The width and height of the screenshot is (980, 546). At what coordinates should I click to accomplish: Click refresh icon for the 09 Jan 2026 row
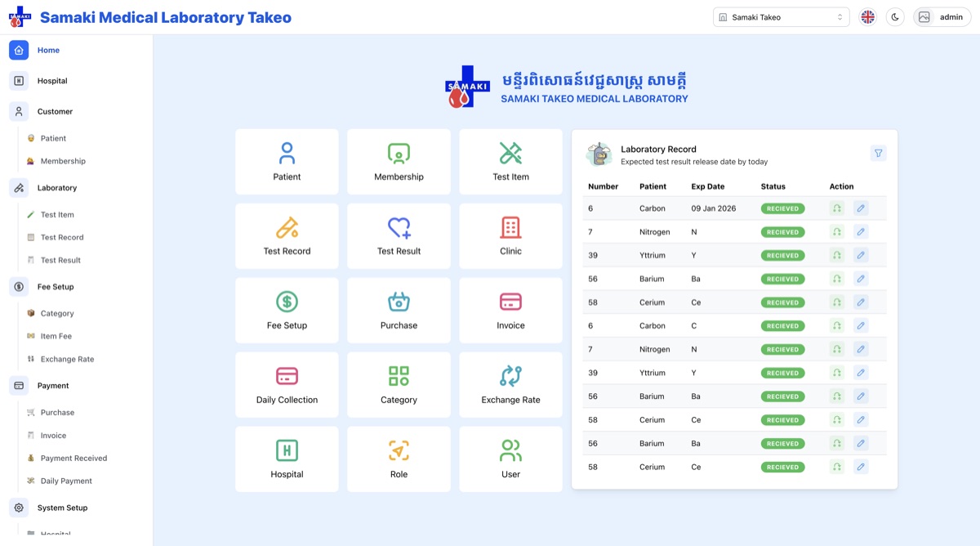tap(837, 208)
